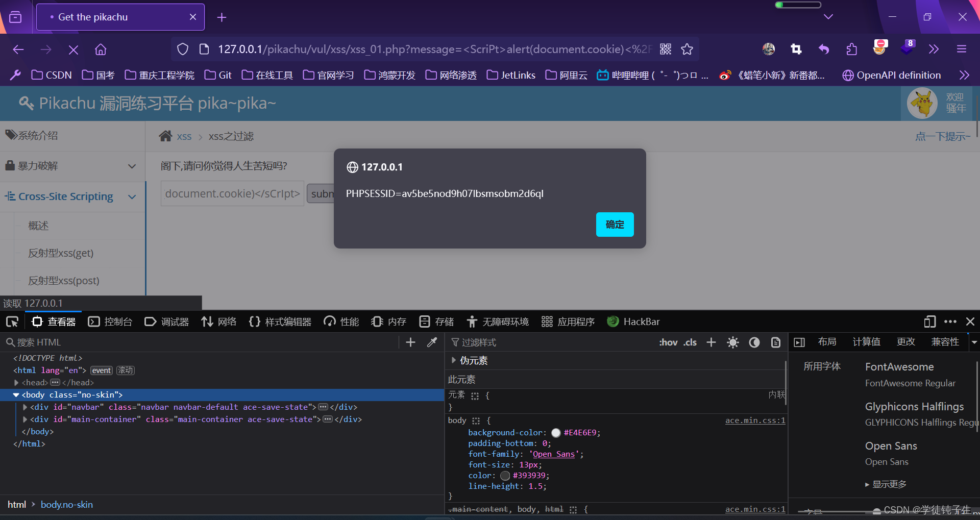Toggle print media simulation
Screen dimensions: 980x520
(776, 342)
